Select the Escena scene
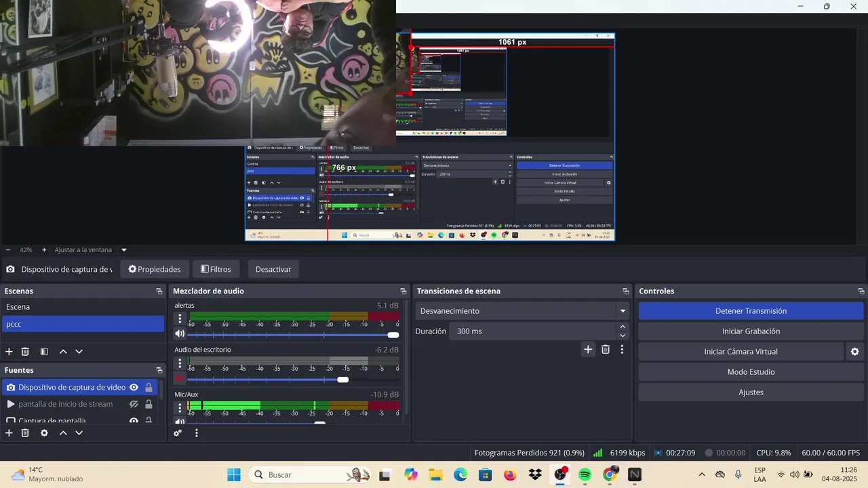The height and width of the screenshot is (488, 868). pyautogui.click(x=83, y=307)
